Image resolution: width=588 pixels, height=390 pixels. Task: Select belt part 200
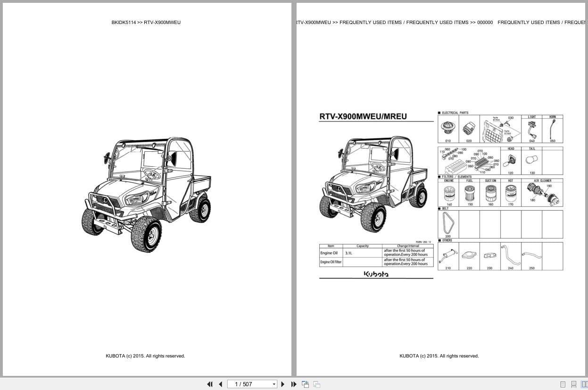(447, 224)
